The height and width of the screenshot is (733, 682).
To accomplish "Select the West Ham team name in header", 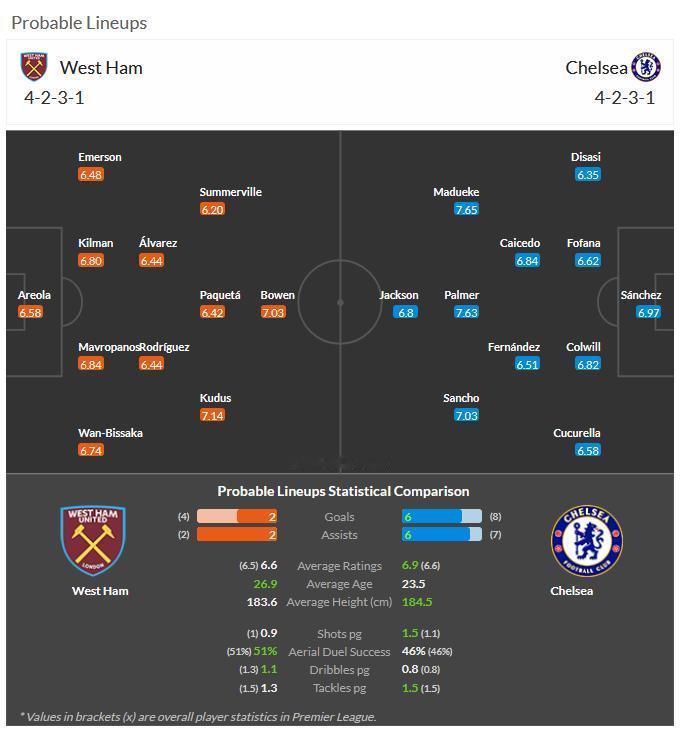I will tap(101, 68).
